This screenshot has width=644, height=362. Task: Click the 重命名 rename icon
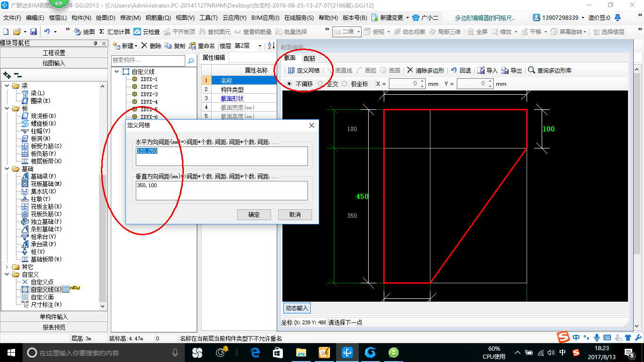[x=192, y=46]
